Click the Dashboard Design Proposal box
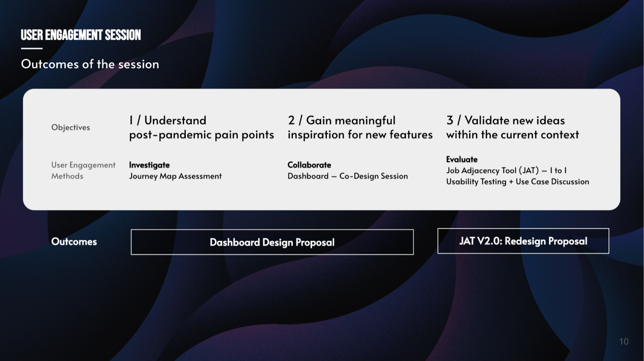 272,242
